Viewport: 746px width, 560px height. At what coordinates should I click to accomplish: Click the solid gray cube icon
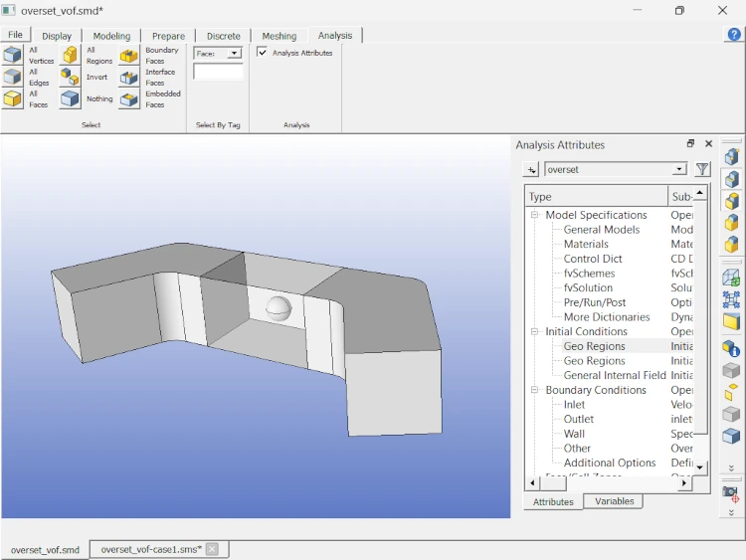(731, 414)
